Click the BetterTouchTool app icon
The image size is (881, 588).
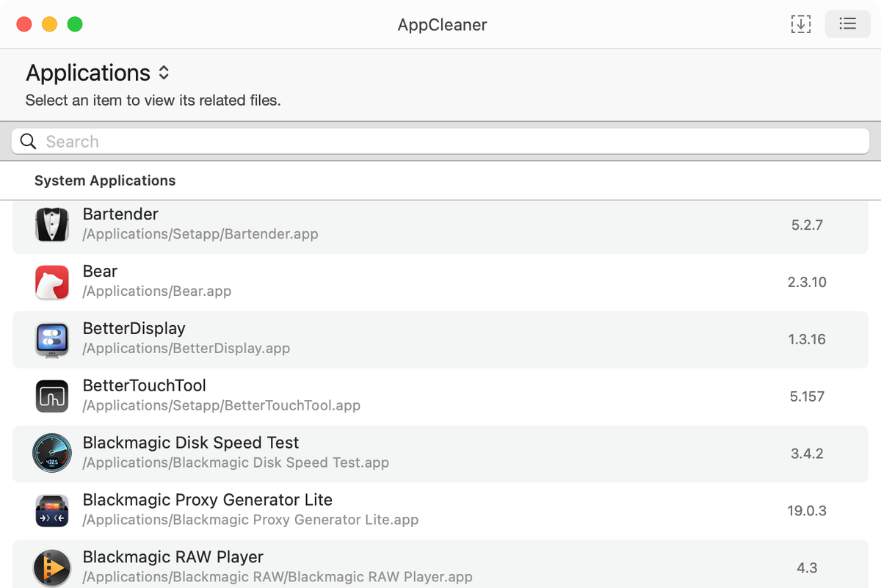[52, 396]
